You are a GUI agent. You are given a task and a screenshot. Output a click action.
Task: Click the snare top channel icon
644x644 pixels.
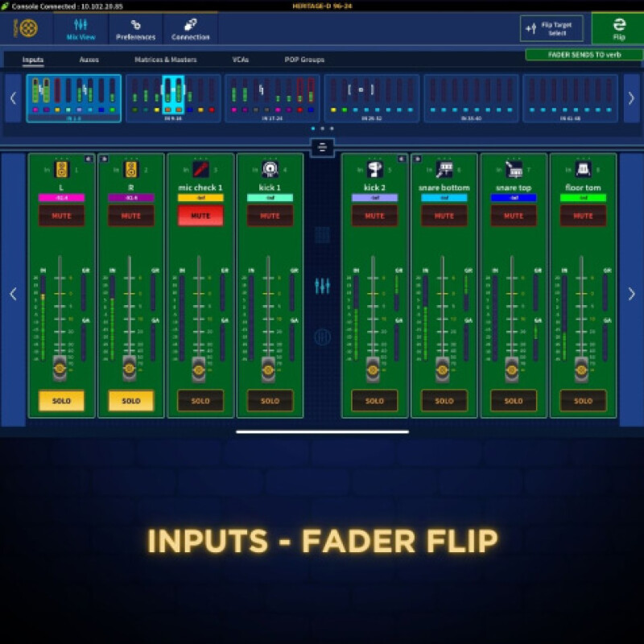(x=514, y=169)
